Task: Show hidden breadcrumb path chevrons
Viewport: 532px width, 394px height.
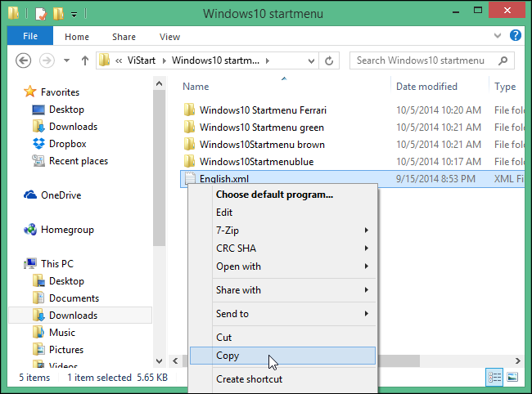Action: tap(119, 60)
